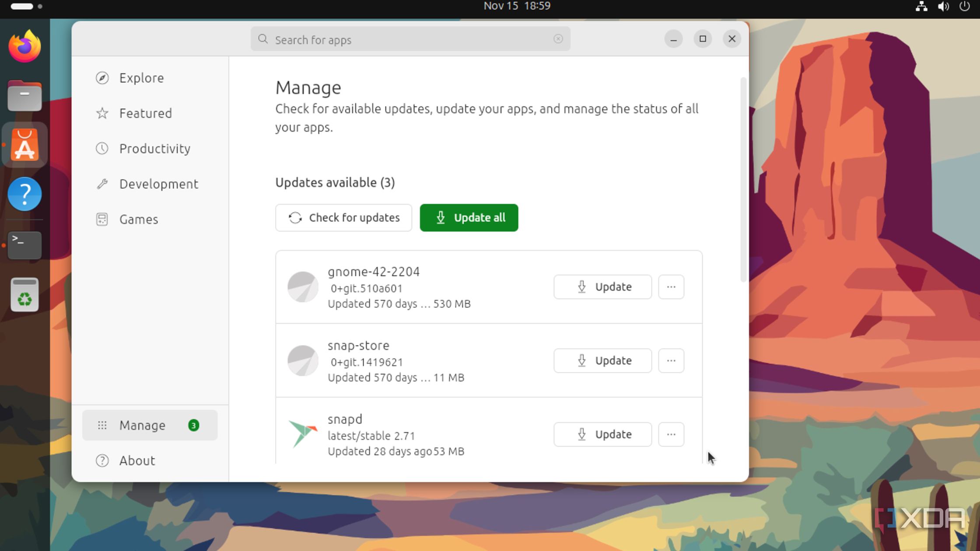The height and width of the screenshot is (551, 980).
Task: Click the clear search icon
Action: coord(558,39)
